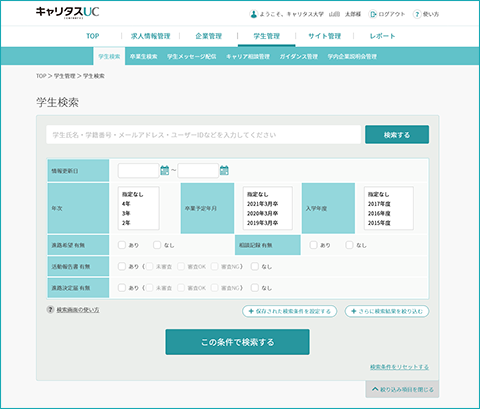This screenshot has height=409, width=480.
Task: Click the キャリタスUC logo
Action: pyautogui.click(x=68, y=13)
